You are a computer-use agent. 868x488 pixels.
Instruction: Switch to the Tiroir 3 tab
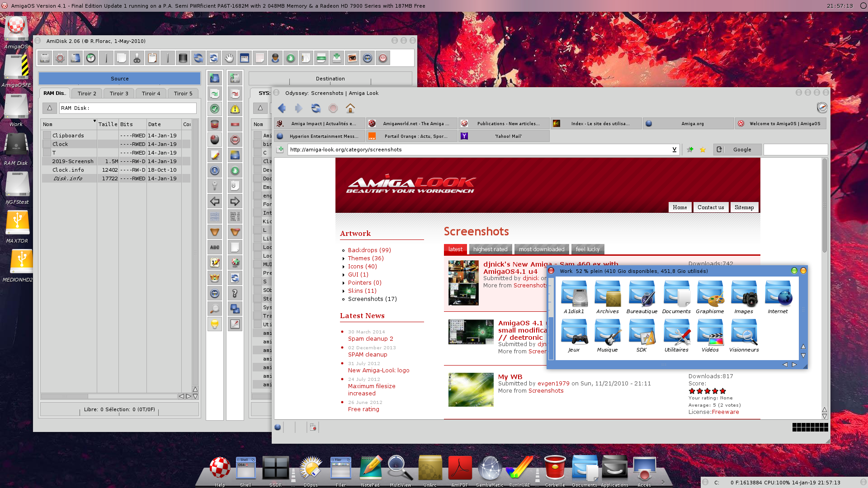pyautogui.click(x=119, y=93)
